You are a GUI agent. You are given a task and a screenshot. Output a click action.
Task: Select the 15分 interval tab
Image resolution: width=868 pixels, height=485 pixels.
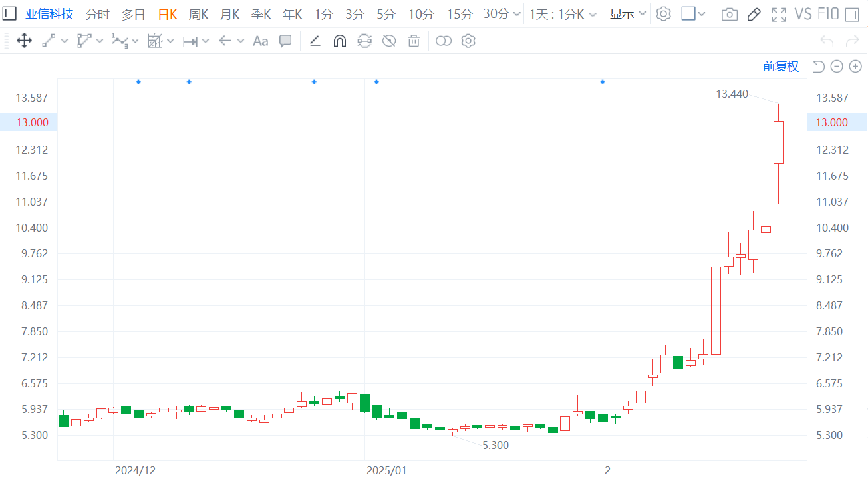pos(460,13)
